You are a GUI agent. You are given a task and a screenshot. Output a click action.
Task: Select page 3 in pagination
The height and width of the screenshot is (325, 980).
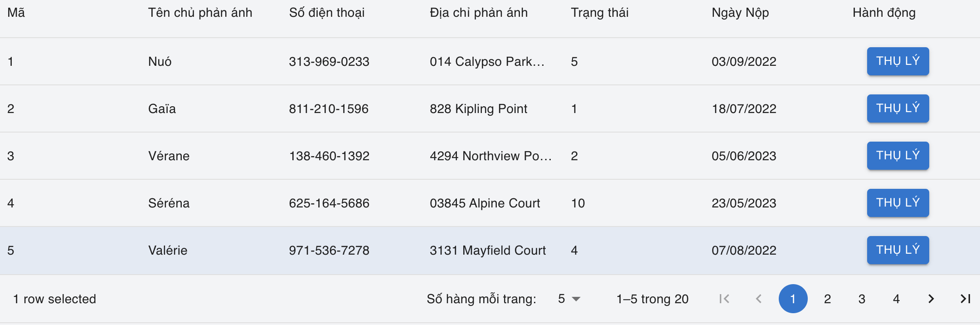862,299
